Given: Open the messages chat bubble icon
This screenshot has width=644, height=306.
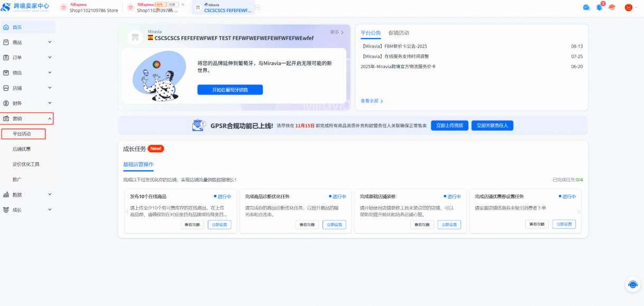Looking at the screenshot, I should (x=586, y=7).
